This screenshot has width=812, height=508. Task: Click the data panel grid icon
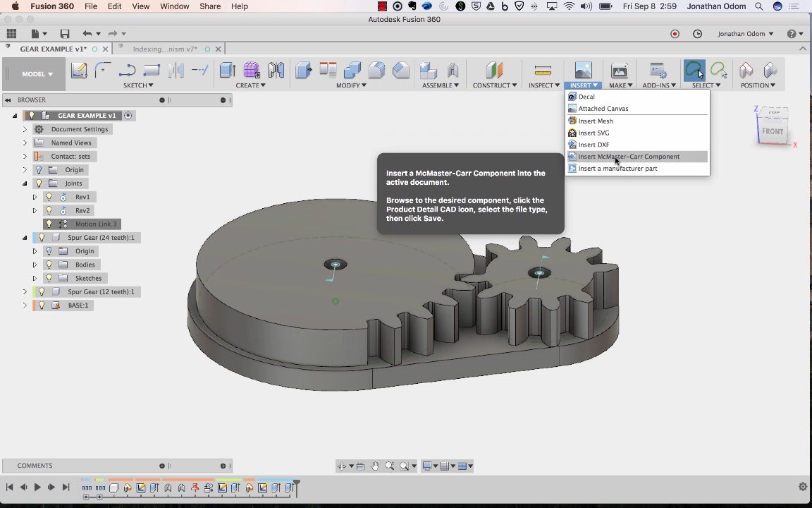click(x=11, y=34)
